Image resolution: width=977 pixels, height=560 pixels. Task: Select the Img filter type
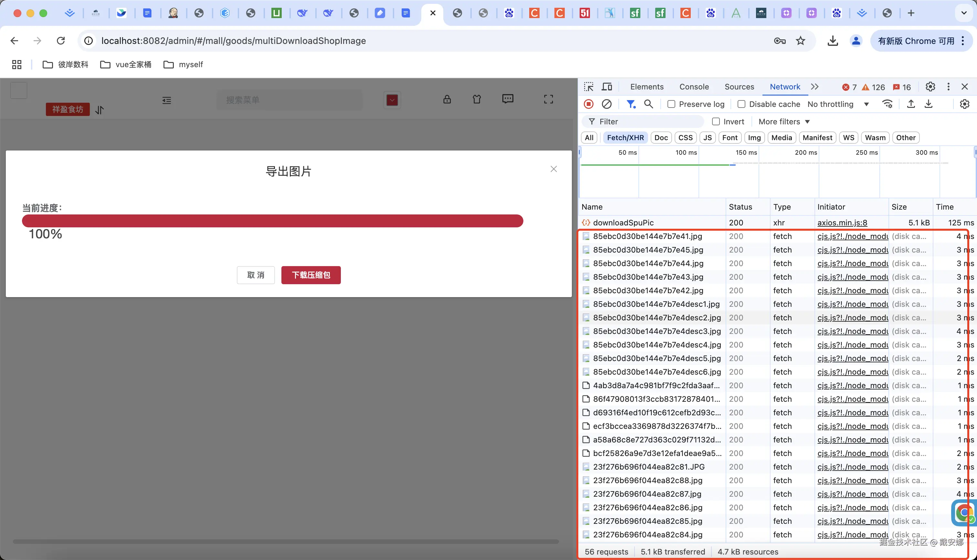(x=754, y=138)
